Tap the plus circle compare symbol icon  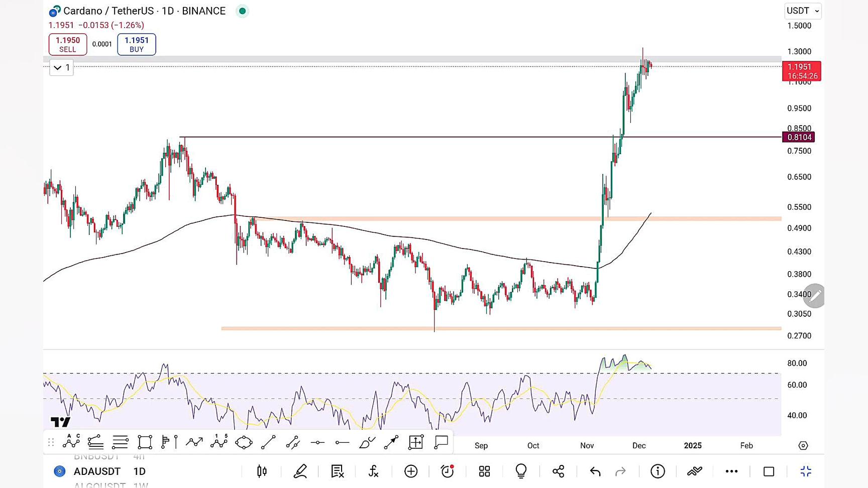(x=411, y=471)
